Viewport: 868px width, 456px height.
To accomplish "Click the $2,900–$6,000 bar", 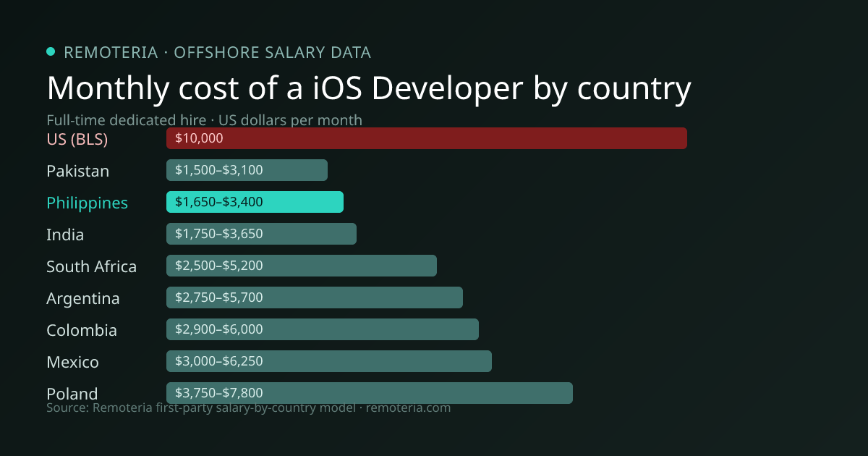I will pyautogui.click(x=323, y=329).
